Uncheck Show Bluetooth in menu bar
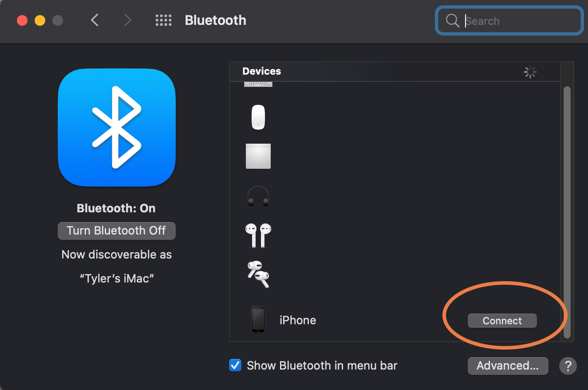This screenshot has height=390, width=588. pyautogui.click(x=235, y=365)
